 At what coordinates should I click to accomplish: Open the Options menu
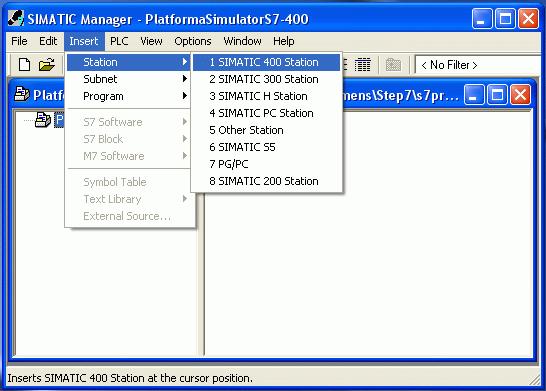(x=193, y=41)
